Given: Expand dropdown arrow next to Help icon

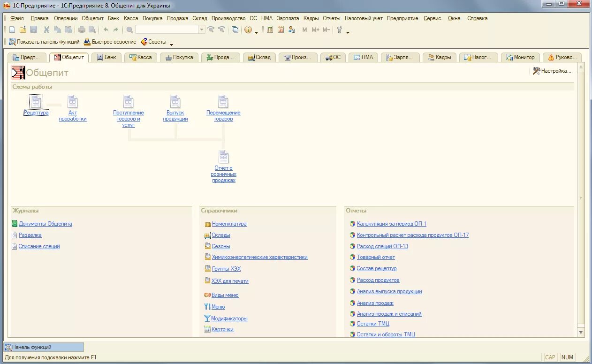Looking at the screenshot, I should [x=256, y=32].
